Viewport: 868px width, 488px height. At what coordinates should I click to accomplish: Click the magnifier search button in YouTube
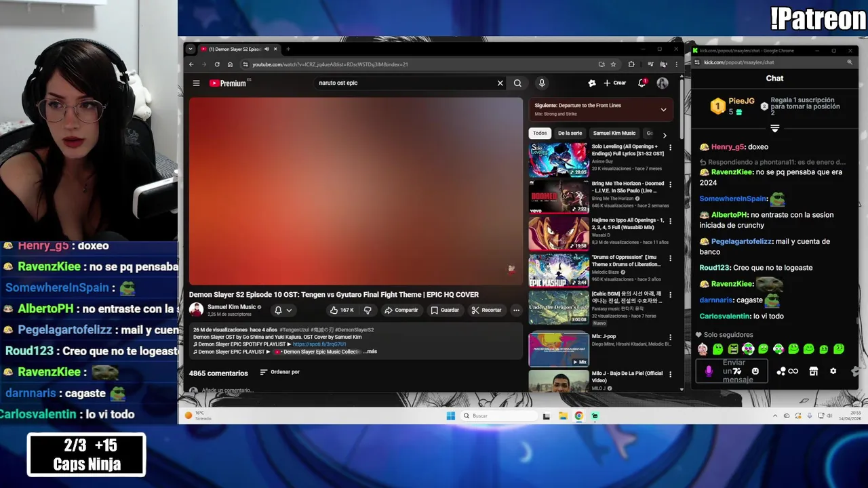[517, 83]
